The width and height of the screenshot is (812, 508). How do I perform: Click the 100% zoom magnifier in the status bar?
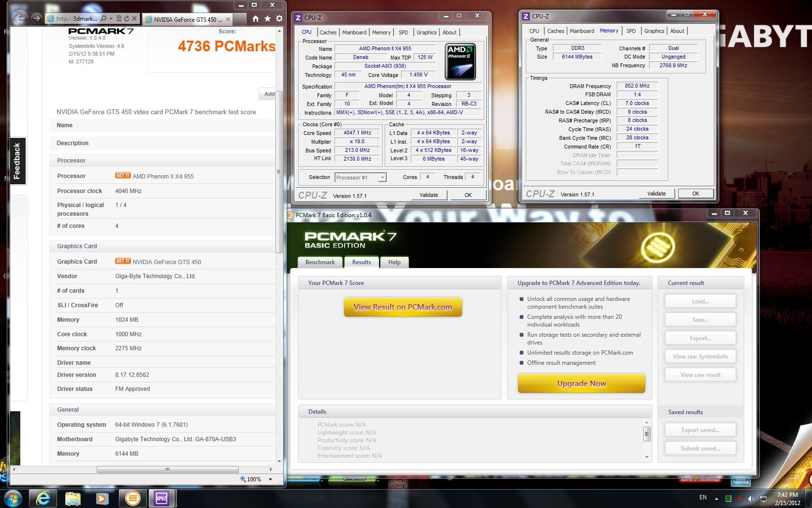[x=243, y=479]
